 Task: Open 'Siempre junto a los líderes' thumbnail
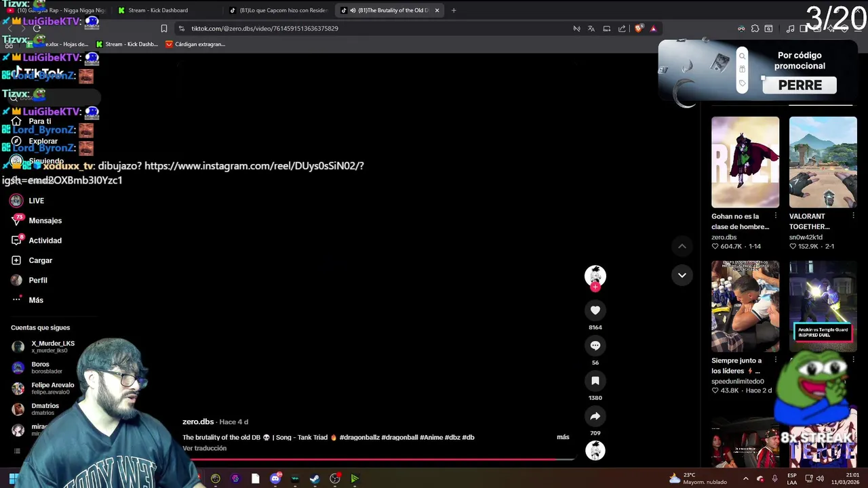[x=745, y=306]
